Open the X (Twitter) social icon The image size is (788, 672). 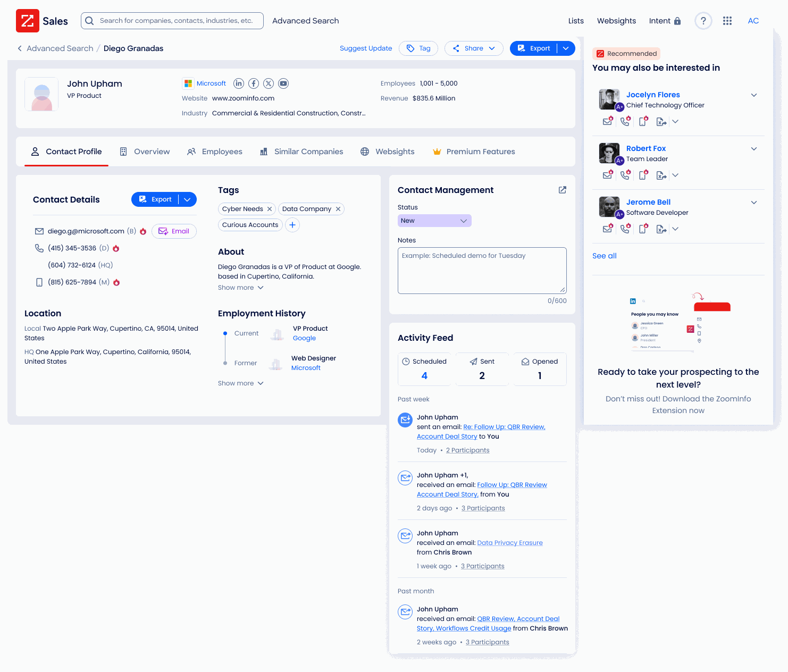click(269, 83)
